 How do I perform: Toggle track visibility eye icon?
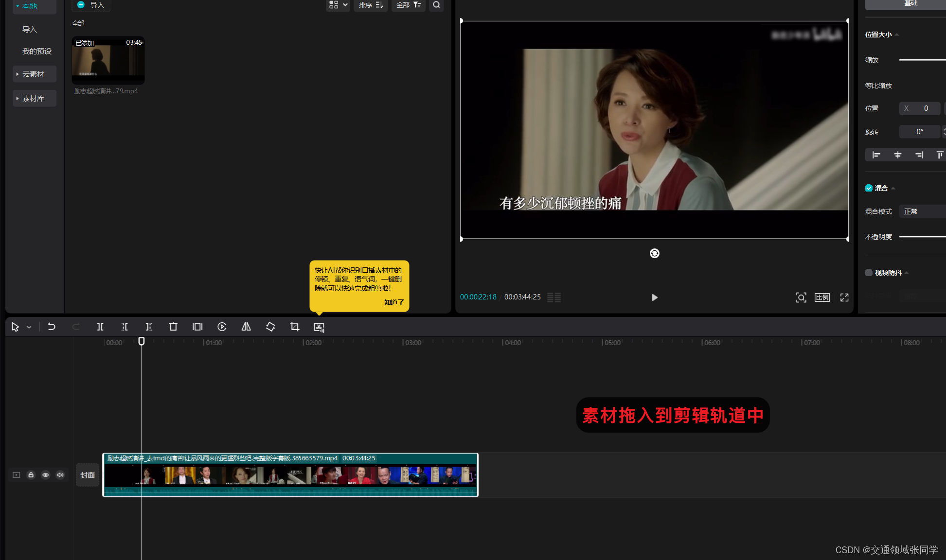pos(46,475)
